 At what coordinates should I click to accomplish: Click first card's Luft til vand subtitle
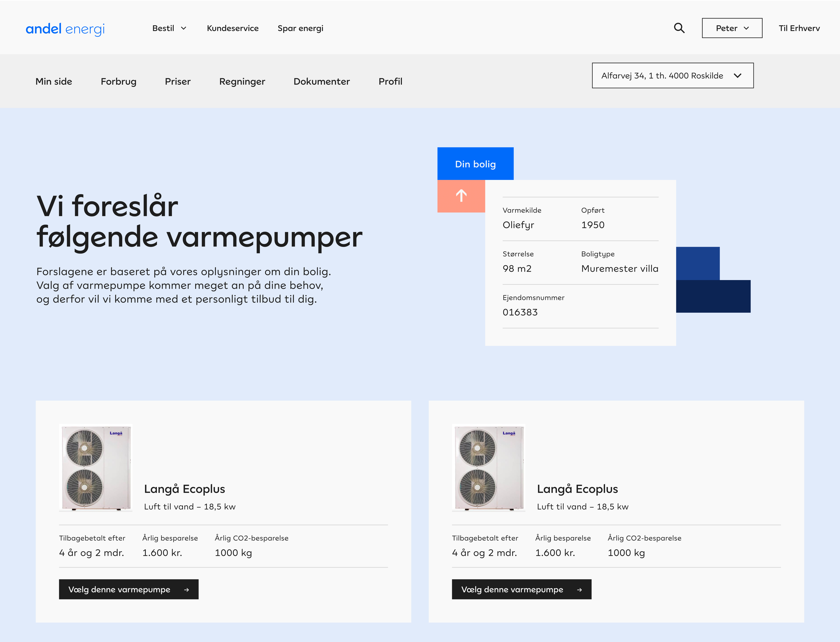pos(190,507)
